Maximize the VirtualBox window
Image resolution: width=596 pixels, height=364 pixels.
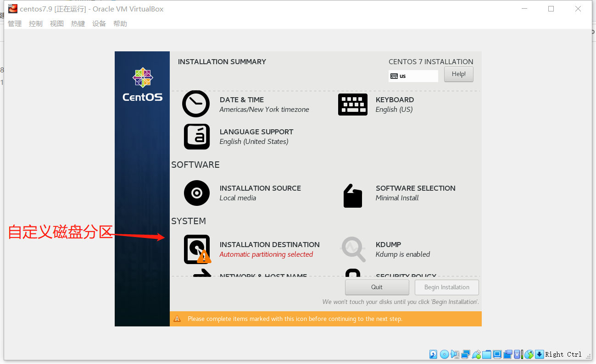click(x=551, y=9)
